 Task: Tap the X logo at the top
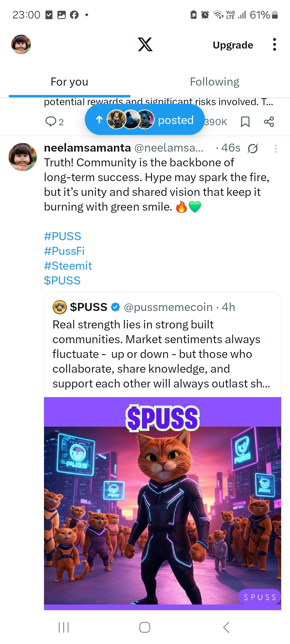click(x=145, y=45)
